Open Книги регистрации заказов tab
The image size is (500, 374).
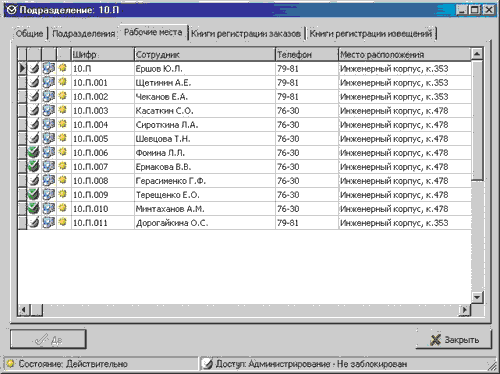[x=246, y=34]
